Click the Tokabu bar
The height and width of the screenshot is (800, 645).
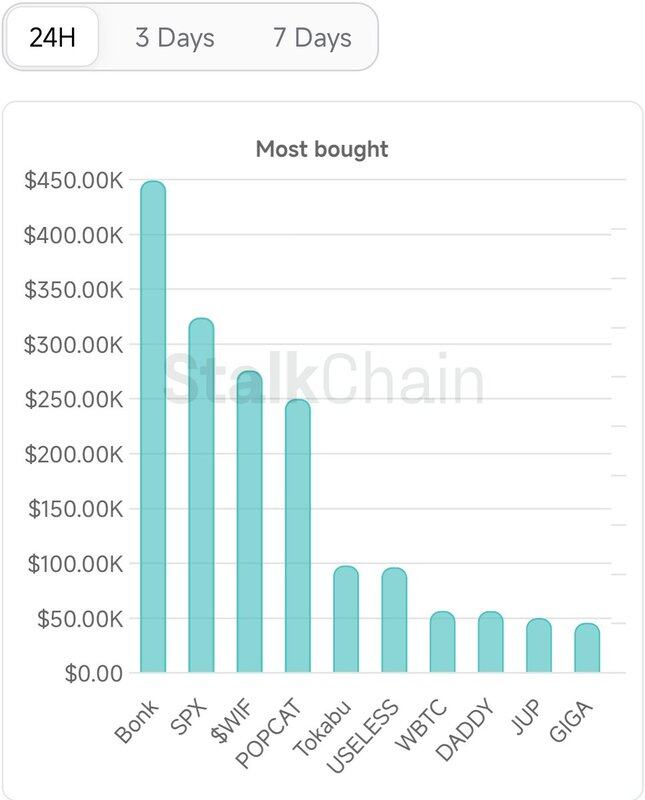tap(346, 620)
